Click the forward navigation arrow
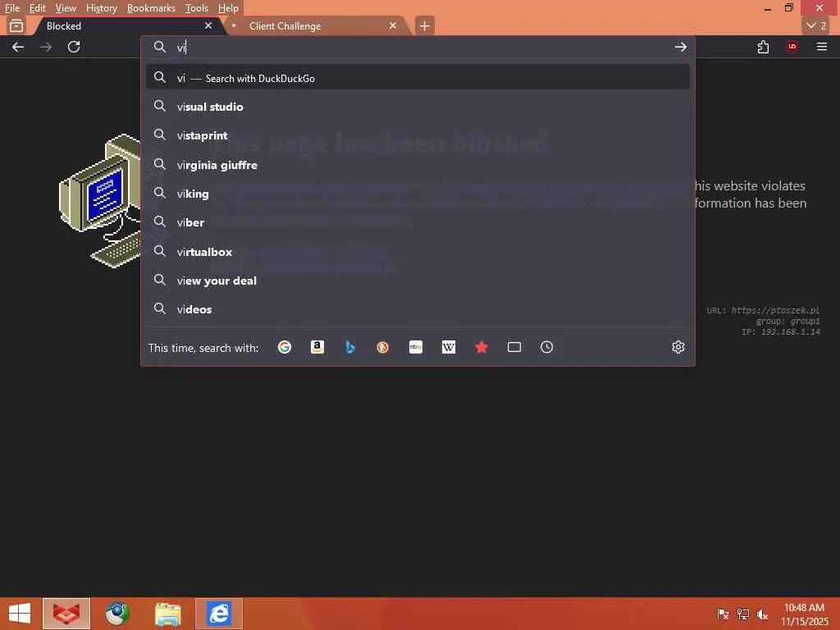Screen dimensions: 840x630 [x=46, y=47]
